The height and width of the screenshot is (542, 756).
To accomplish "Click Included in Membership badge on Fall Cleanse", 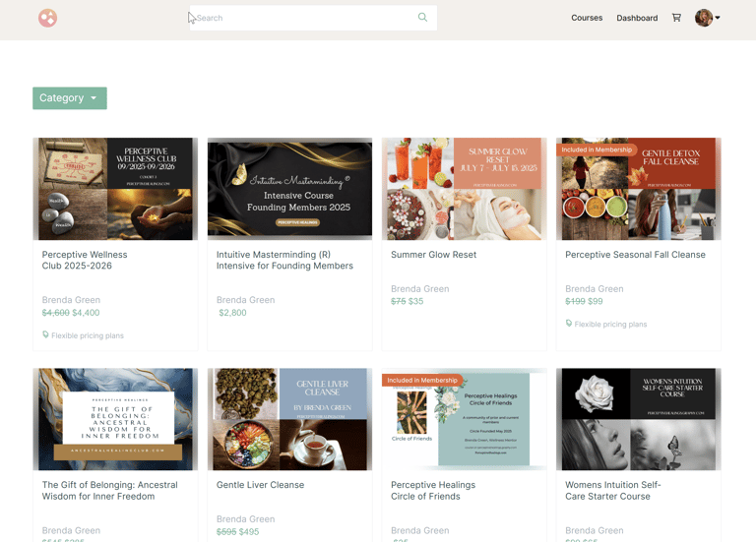I will [597, 150].
